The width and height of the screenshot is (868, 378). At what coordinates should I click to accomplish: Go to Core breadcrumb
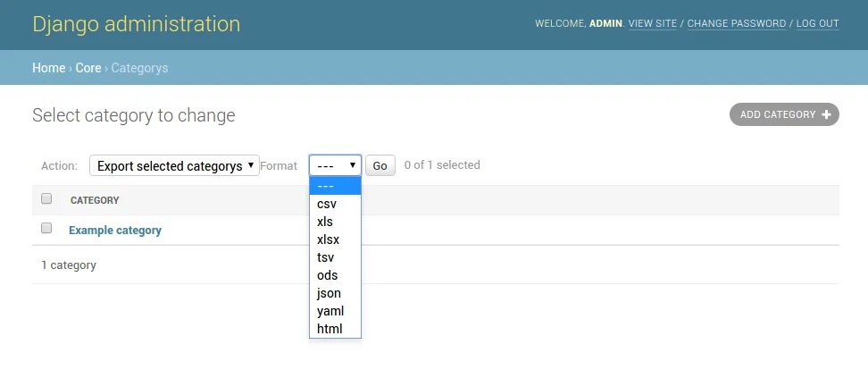tap(88, 68)
